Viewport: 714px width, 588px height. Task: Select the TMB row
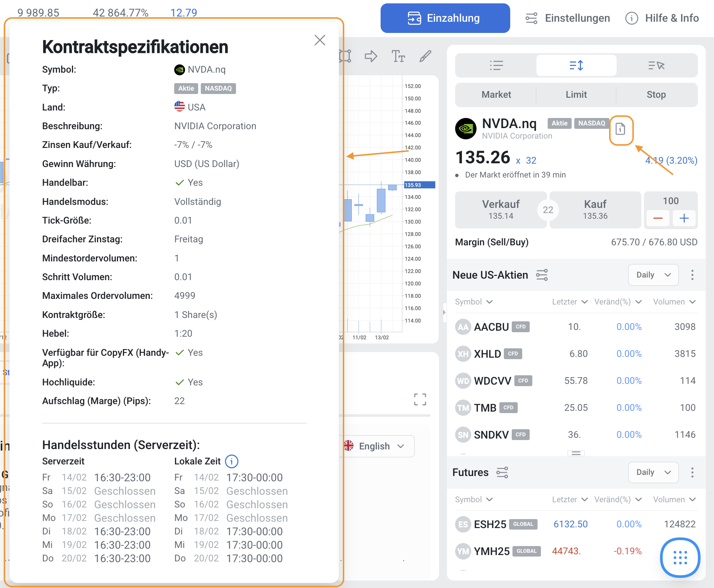pos(576,408)
